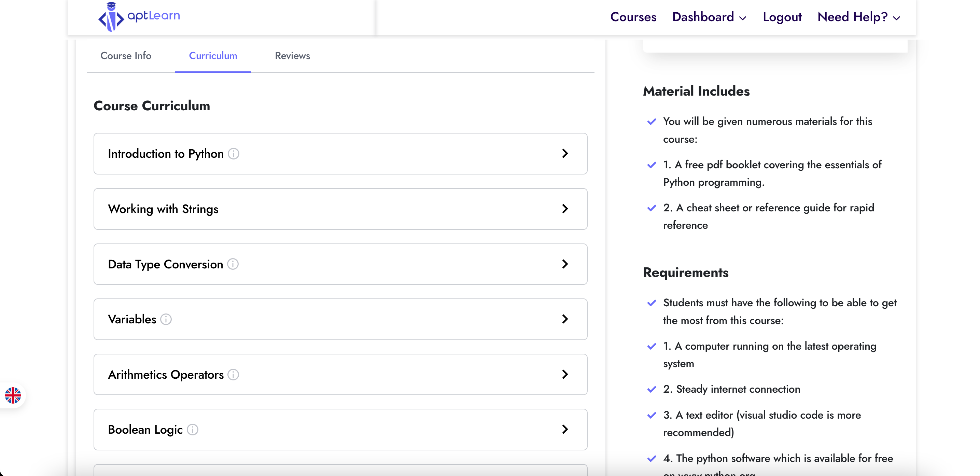Image resolution: width=980 pixels, height=476 pixels.
Task: Expand Boolean Logic chevron arrow
Action: pyautogui.click(x=565, y=429)
